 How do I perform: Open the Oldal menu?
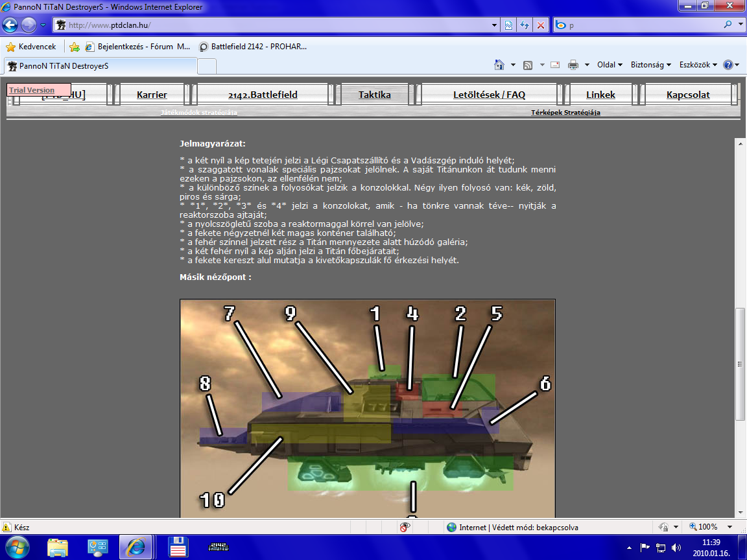point(610,65)
